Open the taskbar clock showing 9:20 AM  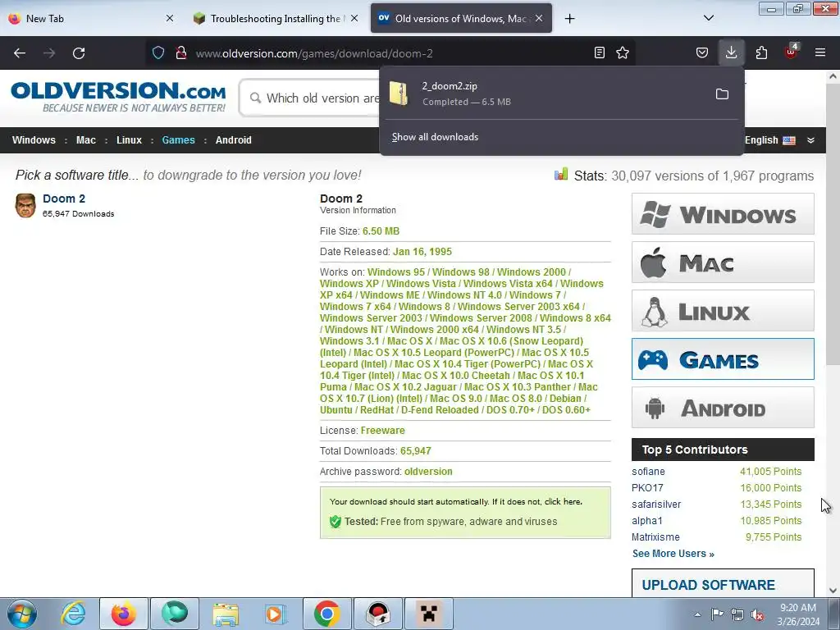tap(798, 614)
